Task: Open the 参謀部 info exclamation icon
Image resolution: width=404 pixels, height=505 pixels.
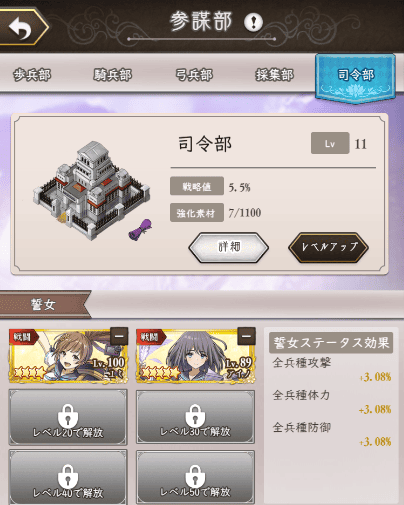Action: (x=253, y=22)
